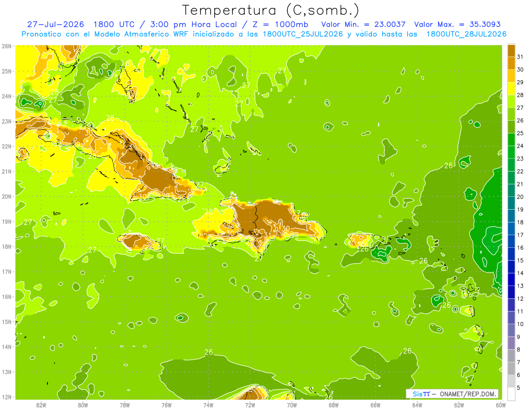Click the '29' label on the color scale
This screenshot has width=532, height=411.
click(x=520, y=82)
